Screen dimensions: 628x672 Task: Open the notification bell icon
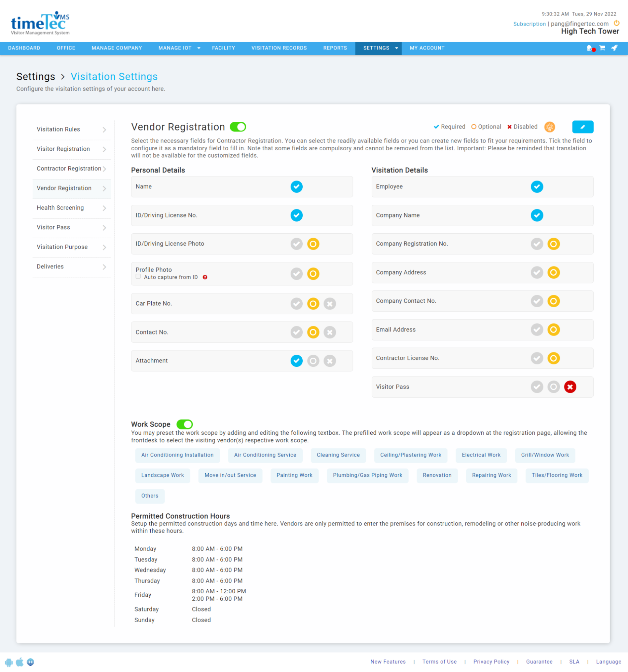click(590, 48)
